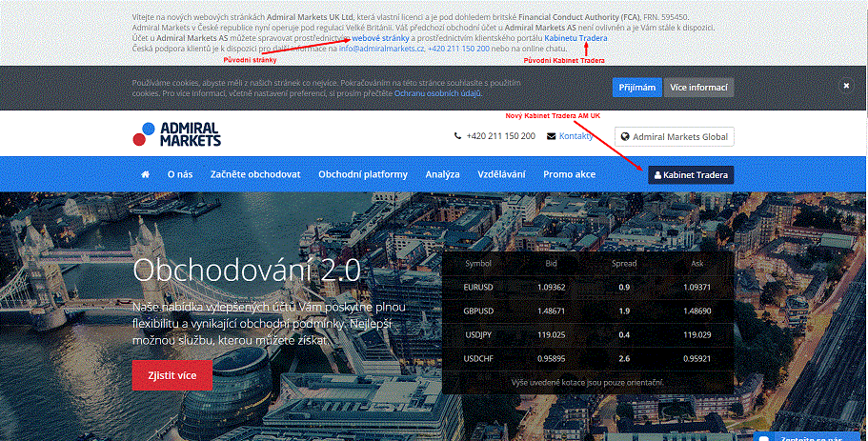Open the chat widget at the bottom corner
This screenshot has height=441, width=868.
[x=806, y=436]
